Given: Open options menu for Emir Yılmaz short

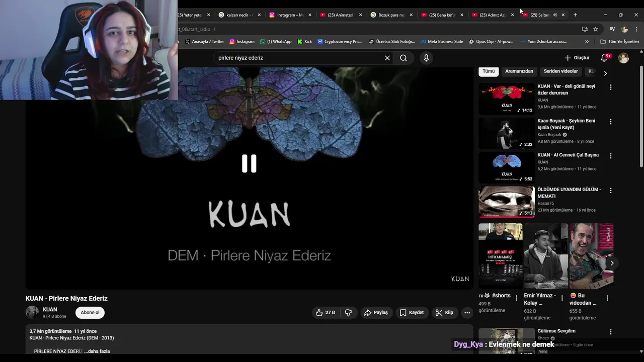Looking at the screenshot, I should [562, 298].
